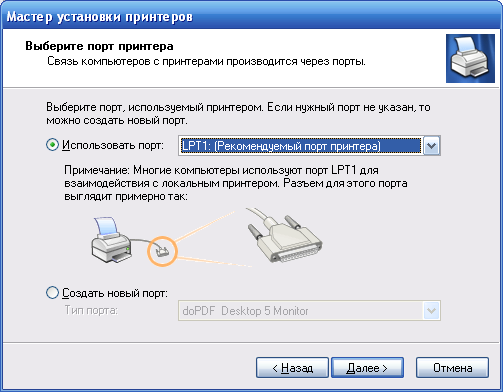Go back with the "Назад" button
Image resolution: width=503 pixels, height=392 pixels.
pos(292,368)
